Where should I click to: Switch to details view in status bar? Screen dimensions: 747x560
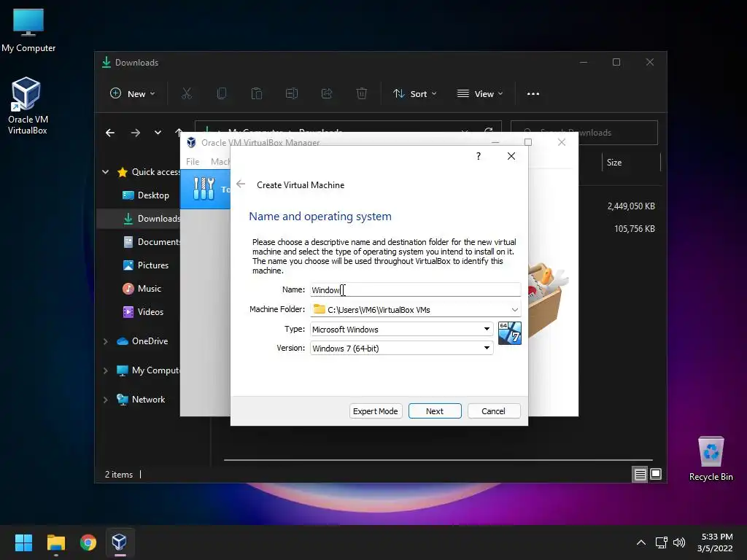pyautogui.click(x=640, y=474)
